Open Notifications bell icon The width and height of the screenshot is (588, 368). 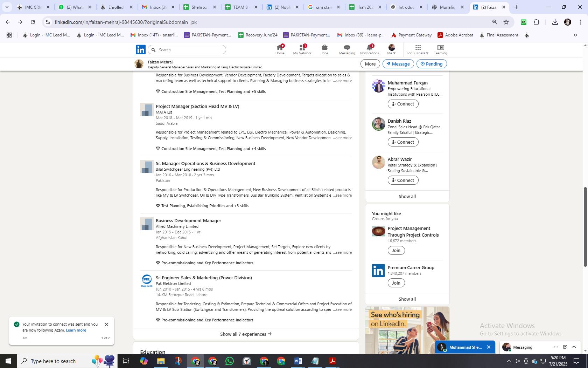click(369, 49)
